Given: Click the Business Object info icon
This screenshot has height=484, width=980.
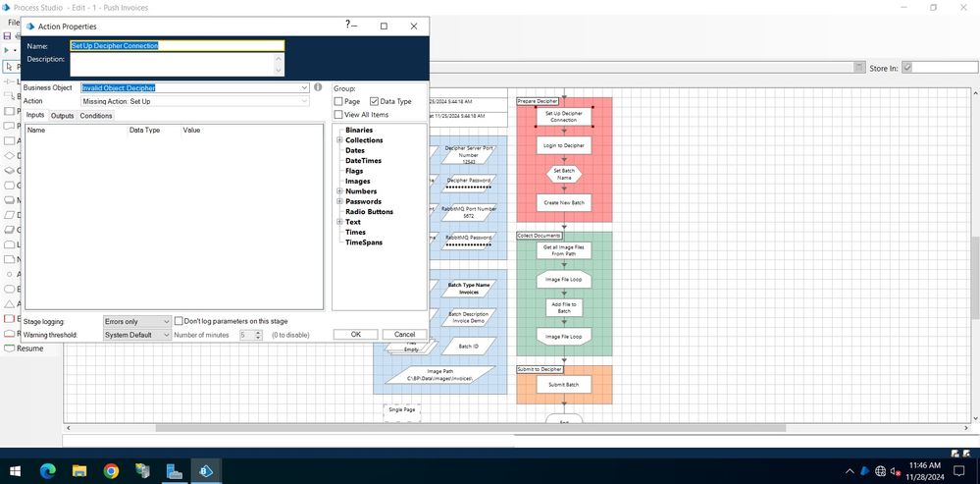Looking at the screenshot, I should click(x=318, y=87).
